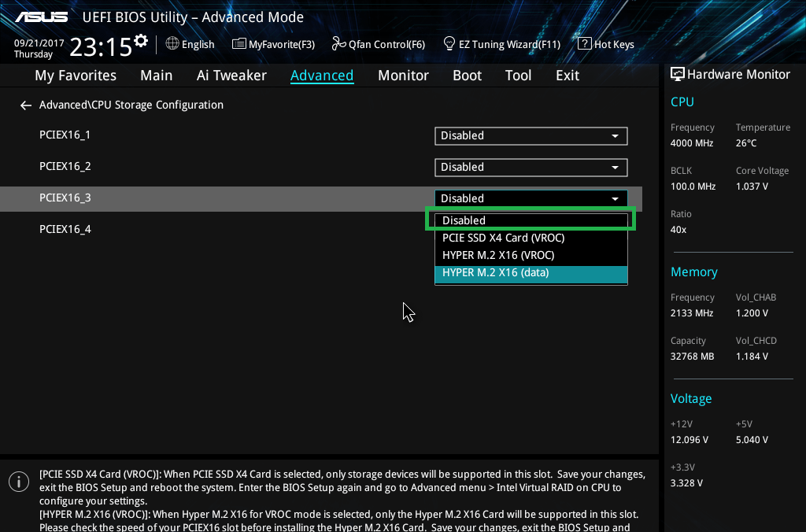This screenshot has height=532, width=806.
Task: Click the 100.0 MHz BCLK value
Action: pyautogui.click(x=693, y=187)
